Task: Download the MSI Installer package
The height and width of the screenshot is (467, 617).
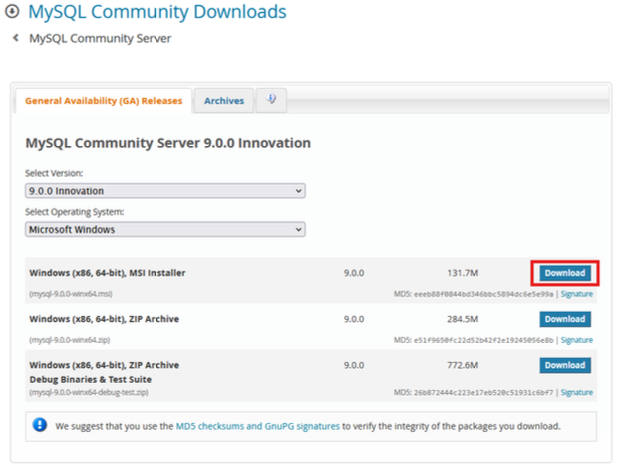Action: 565,273
